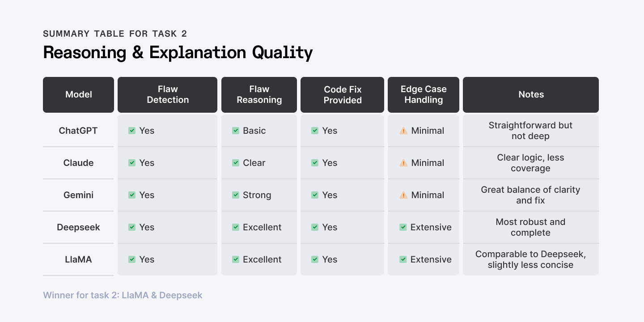
Task: Click the Notes column header
Action: [531, 95]
